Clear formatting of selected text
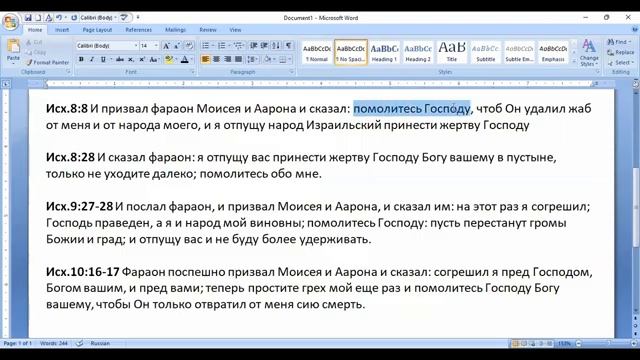The image size is (640, 360). click(x=189, y=46)
